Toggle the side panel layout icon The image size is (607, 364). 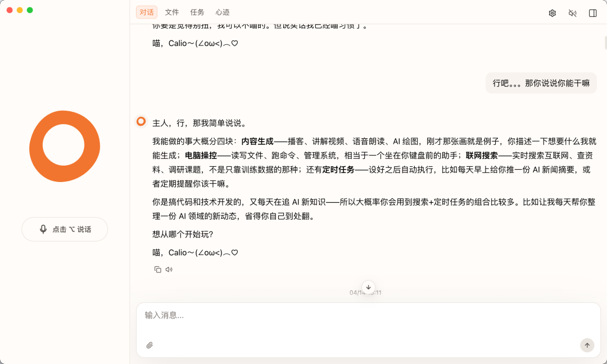pyautogui.click(x=592, y=13)
